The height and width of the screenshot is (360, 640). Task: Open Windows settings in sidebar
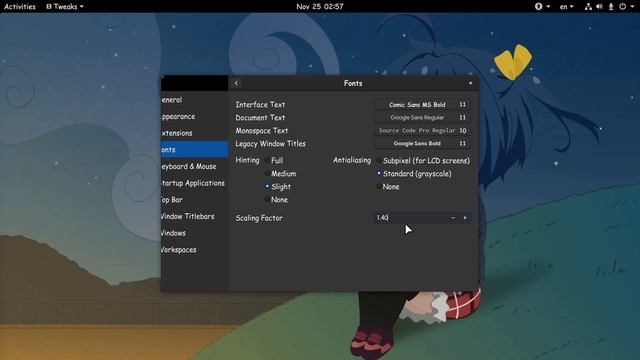194,233
